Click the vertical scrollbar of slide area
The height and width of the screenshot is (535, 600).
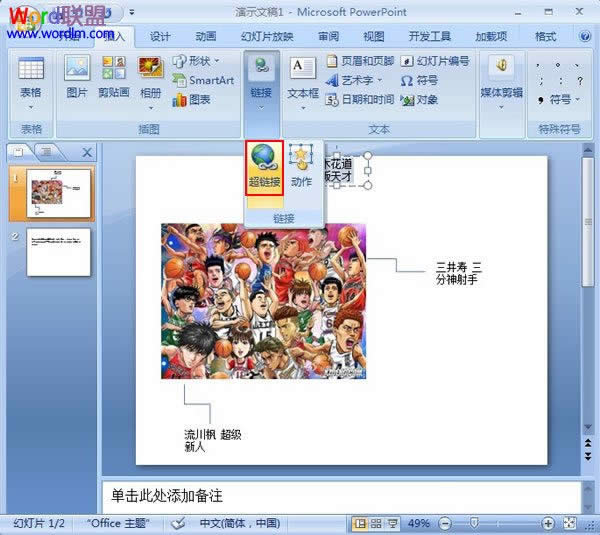click(588, 222)
